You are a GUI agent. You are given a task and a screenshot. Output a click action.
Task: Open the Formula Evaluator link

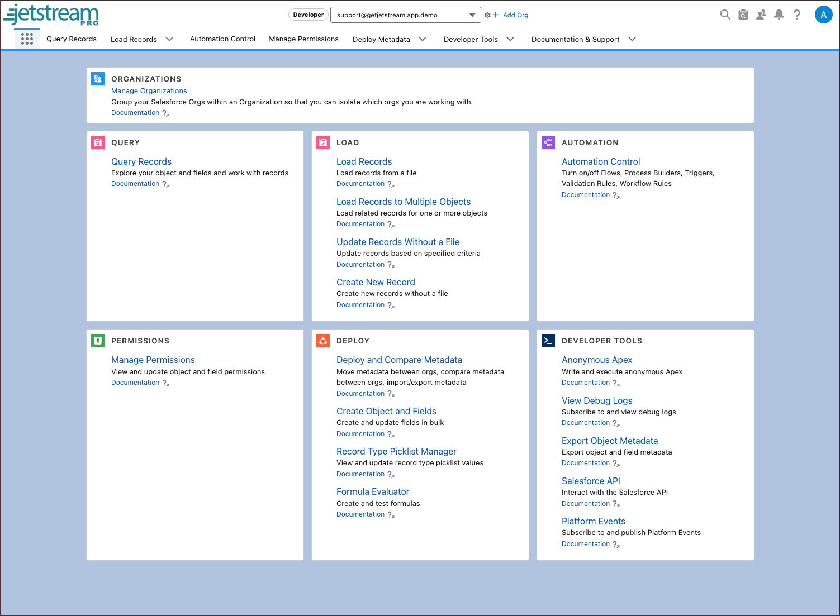[x=373, y=491]
